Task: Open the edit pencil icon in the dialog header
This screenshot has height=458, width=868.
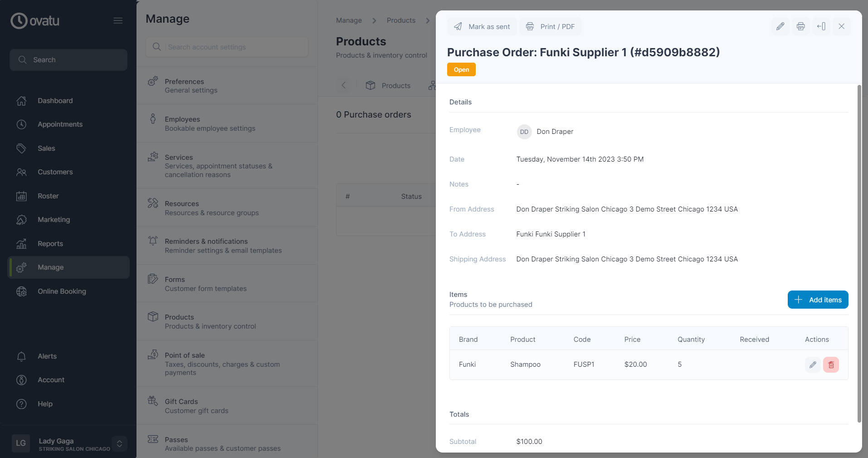Action: click(x=780, y=26)
